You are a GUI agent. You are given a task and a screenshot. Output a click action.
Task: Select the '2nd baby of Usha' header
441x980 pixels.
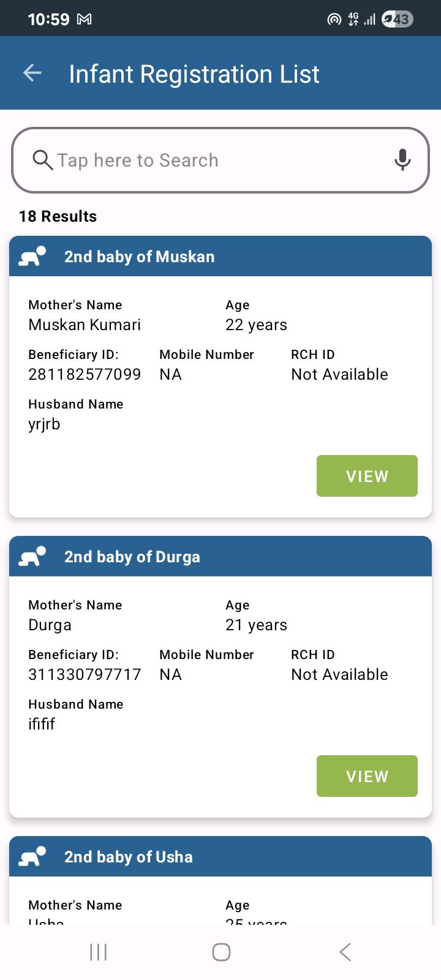click(x=221, y=856)
